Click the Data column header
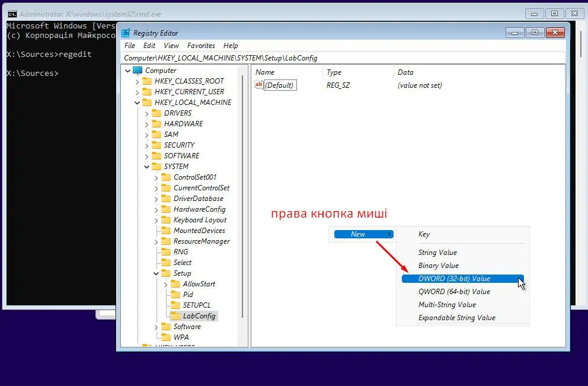588x386 pixels. pyautogui.click(x=480, y=72)
